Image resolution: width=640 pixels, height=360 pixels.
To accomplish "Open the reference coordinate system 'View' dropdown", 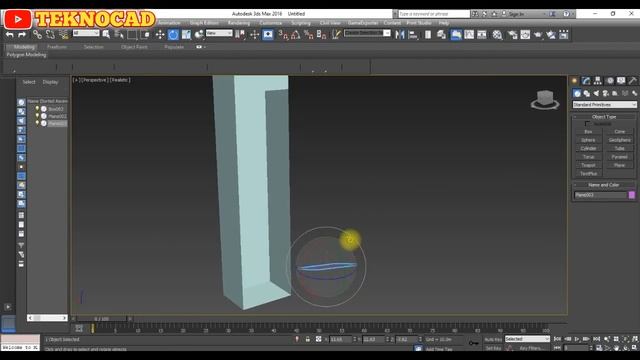I will point(219,33).
